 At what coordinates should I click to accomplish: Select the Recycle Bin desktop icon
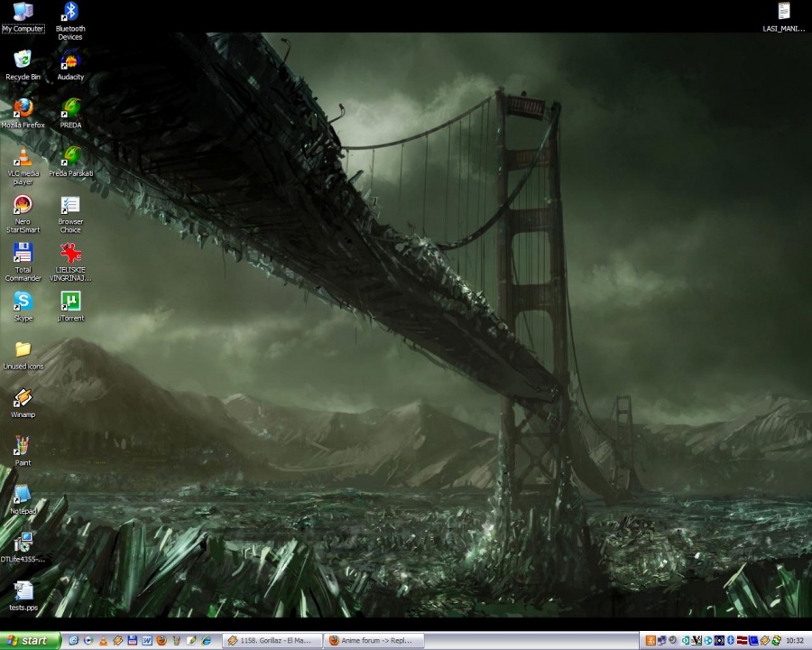click(23, 65)
